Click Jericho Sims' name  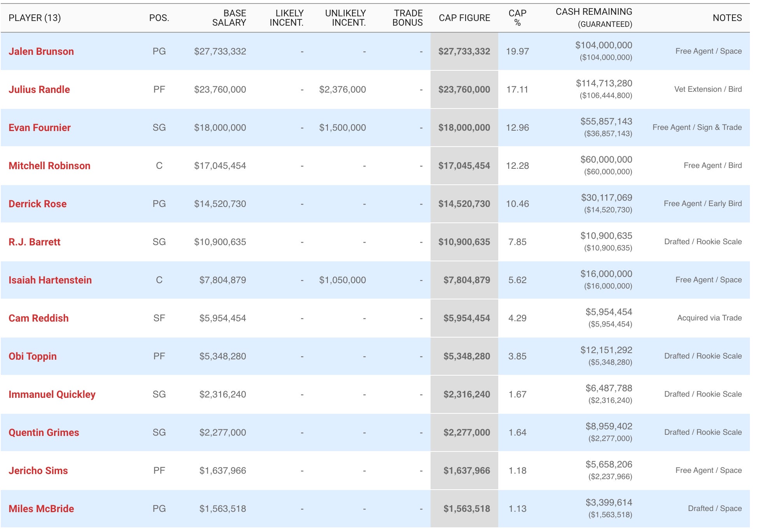tap(38, 471)
